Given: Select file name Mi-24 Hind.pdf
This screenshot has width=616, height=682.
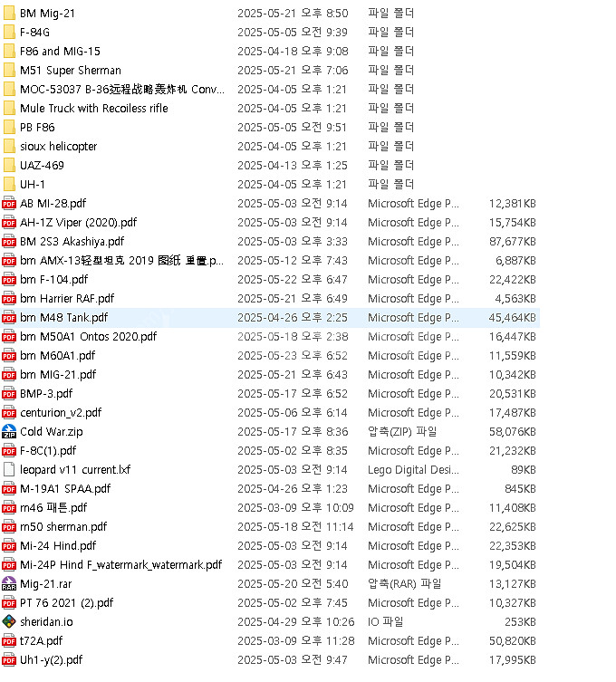Looking at the screenshot, I should click(x=58, y=546).
